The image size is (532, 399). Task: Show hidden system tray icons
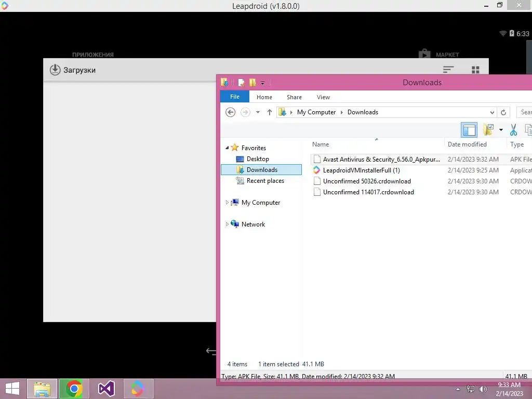pos(458,389)
